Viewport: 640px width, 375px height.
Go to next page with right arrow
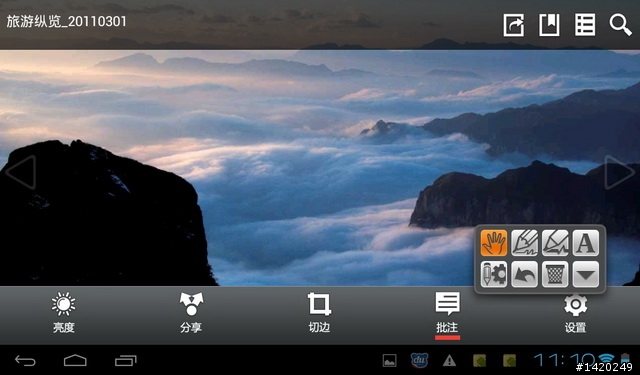(x=619, y=172)
